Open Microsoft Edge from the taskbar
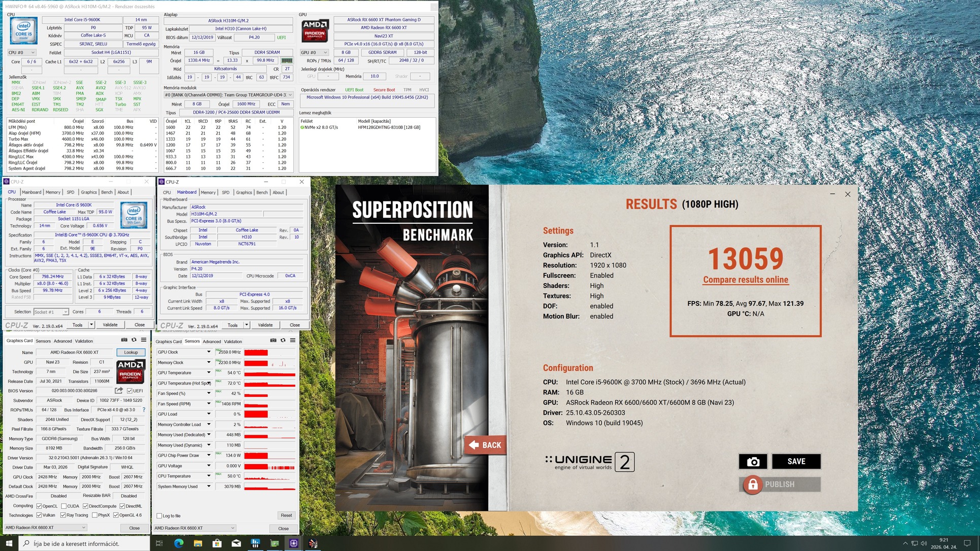The image size is (980, 551). tap(179, 543)
